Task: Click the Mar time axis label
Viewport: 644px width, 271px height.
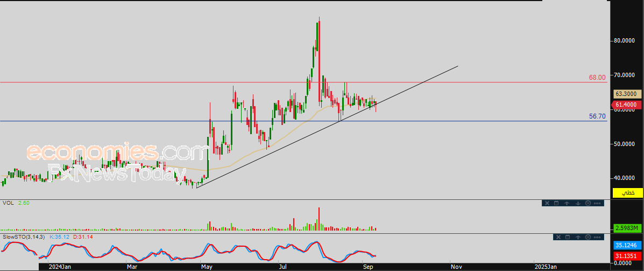Action: tap(133, 267)
